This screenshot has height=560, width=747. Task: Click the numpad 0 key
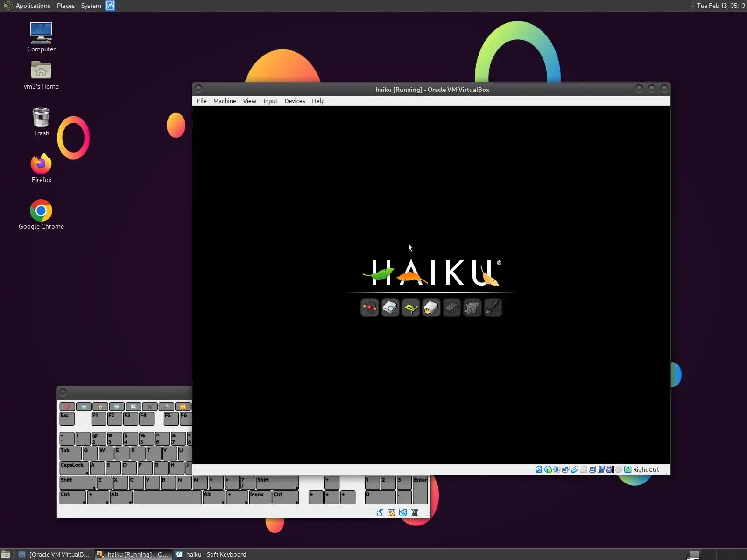pos(381,497)
